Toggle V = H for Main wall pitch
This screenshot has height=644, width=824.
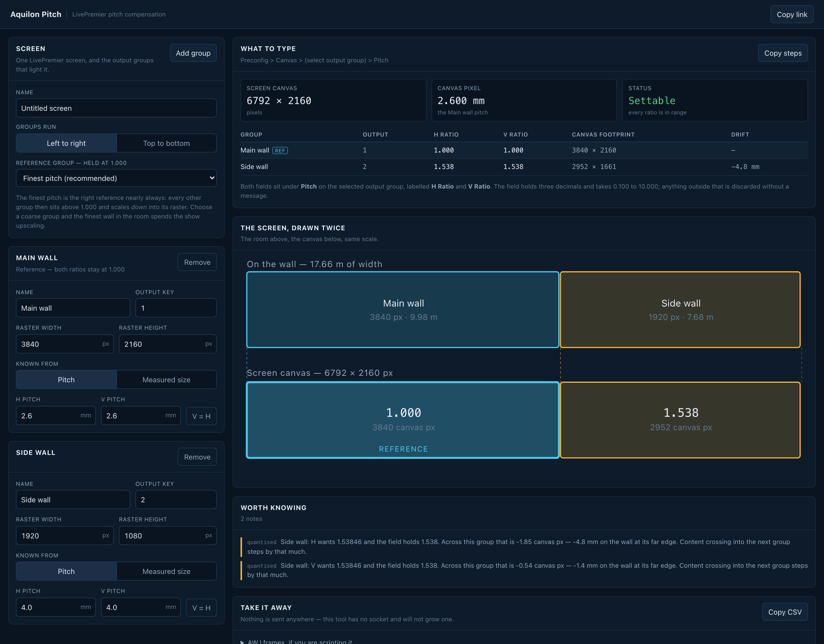point(201,416)
